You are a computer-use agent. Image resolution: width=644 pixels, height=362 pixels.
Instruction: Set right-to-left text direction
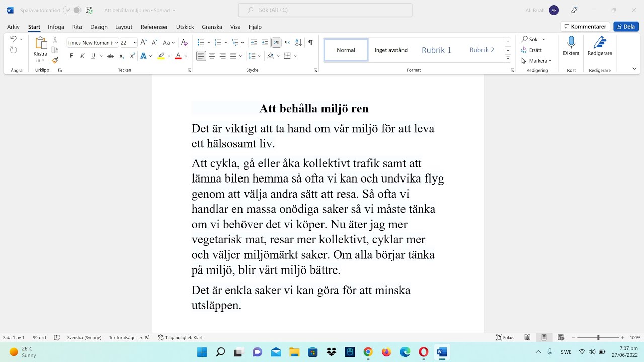point(287,43)
